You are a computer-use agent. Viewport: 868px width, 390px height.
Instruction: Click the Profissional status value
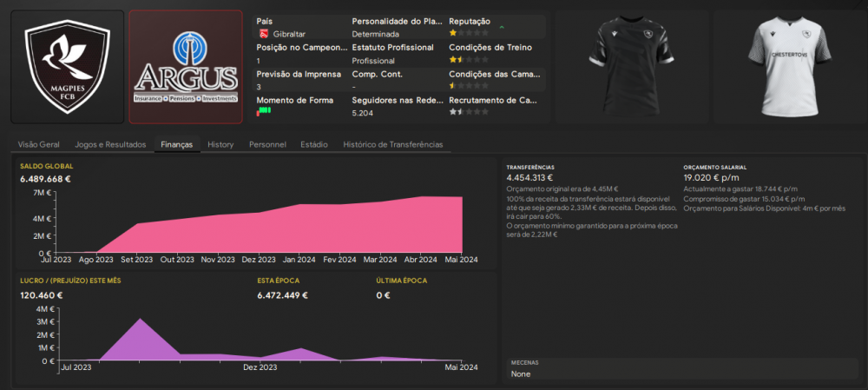[x=373, y=61]
